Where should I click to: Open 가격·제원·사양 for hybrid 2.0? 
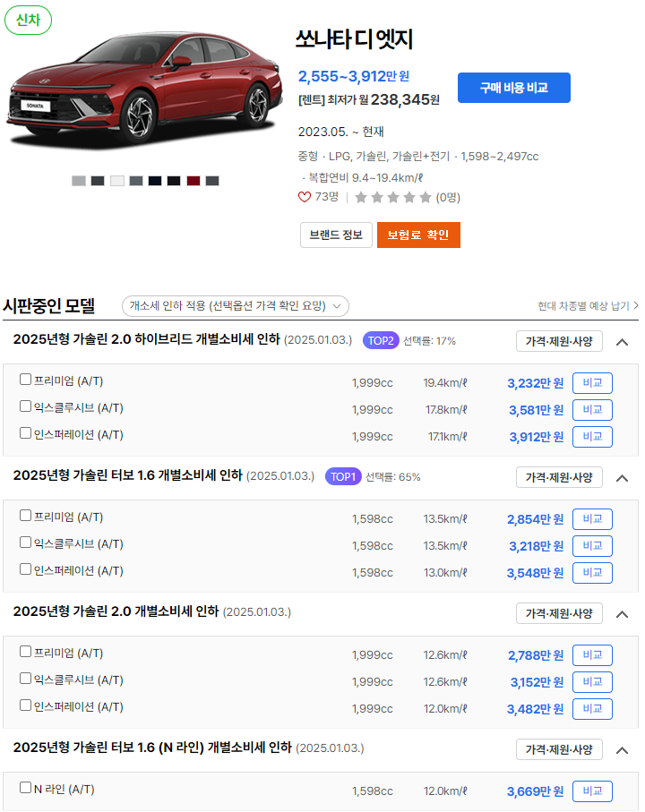point(559,341)
